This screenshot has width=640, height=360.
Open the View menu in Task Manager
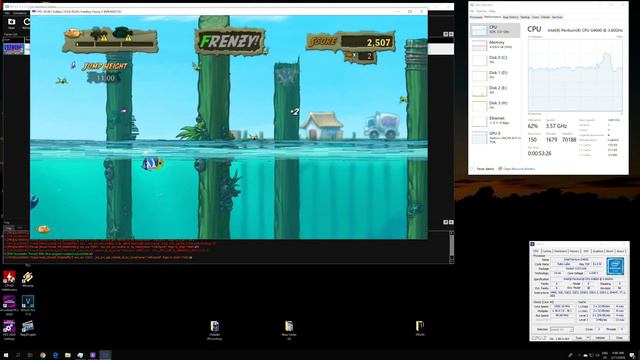pos(492,11)
